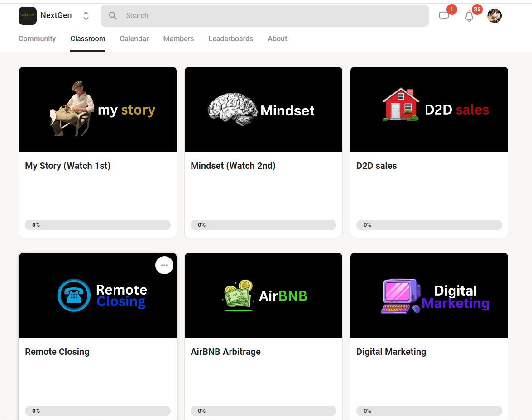The height and width of the screenshot is (420, 532).
Task: Open the my story course thumbnail
Action: pyautogui.click(x=98, y=109)
